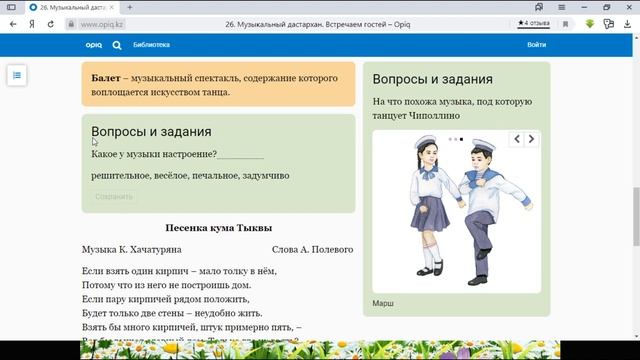Open the browser side panel icon
This screenshot has width=640, height=360.
(x=11, y=7)
